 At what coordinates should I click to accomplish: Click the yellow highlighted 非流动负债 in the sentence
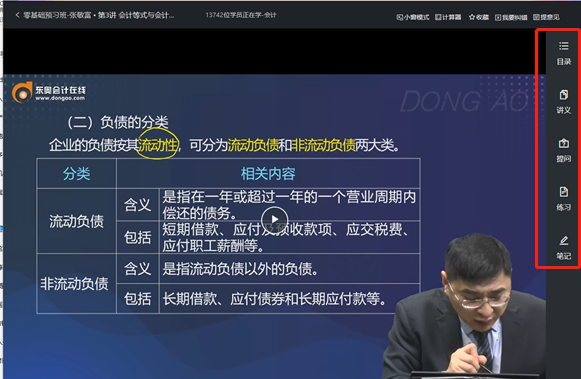click(323, 145)
